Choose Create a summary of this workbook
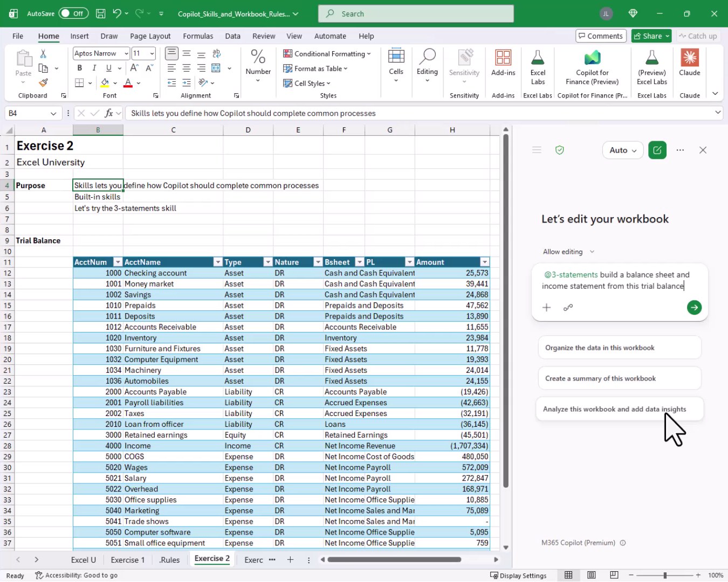Image resolution: width=728 pixels, height=582 pixels. click(619, 378)
